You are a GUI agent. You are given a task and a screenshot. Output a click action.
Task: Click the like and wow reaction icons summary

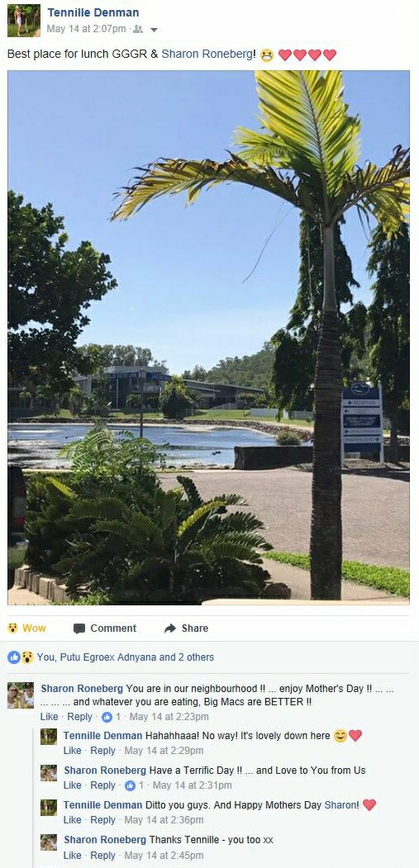point(21,657)
